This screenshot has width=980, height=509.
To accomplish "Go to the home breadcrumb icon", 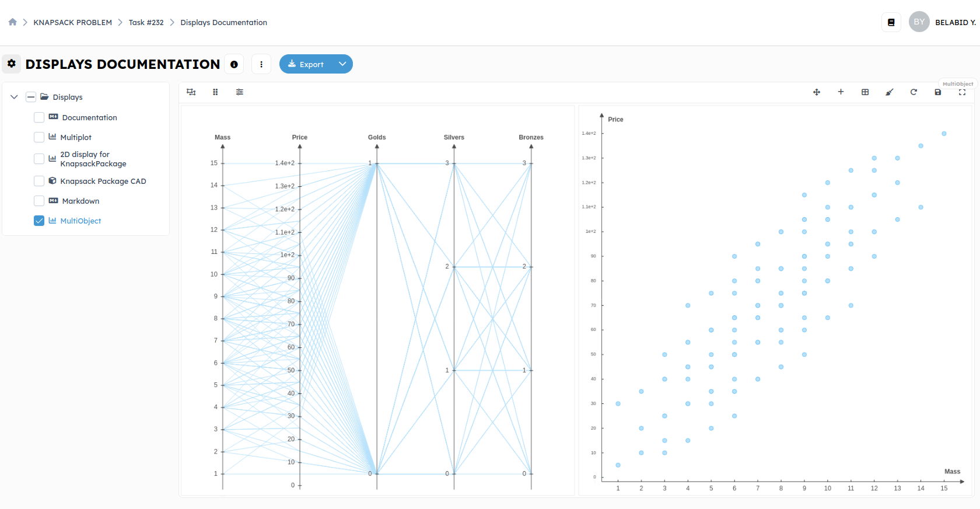I will (x=12, y=22).
